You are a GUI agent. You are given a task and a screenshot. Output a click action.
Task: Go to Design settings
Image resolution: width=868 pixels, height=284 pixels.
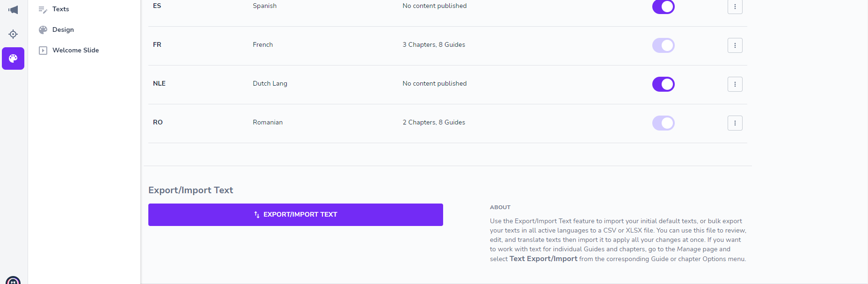click(x=63, y=30)
